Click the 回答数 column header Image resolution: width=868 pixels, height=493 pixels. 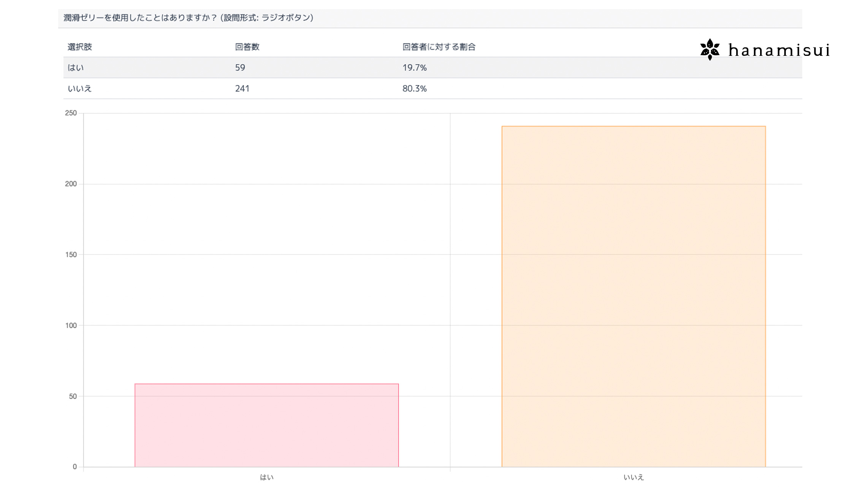[247, 47]
